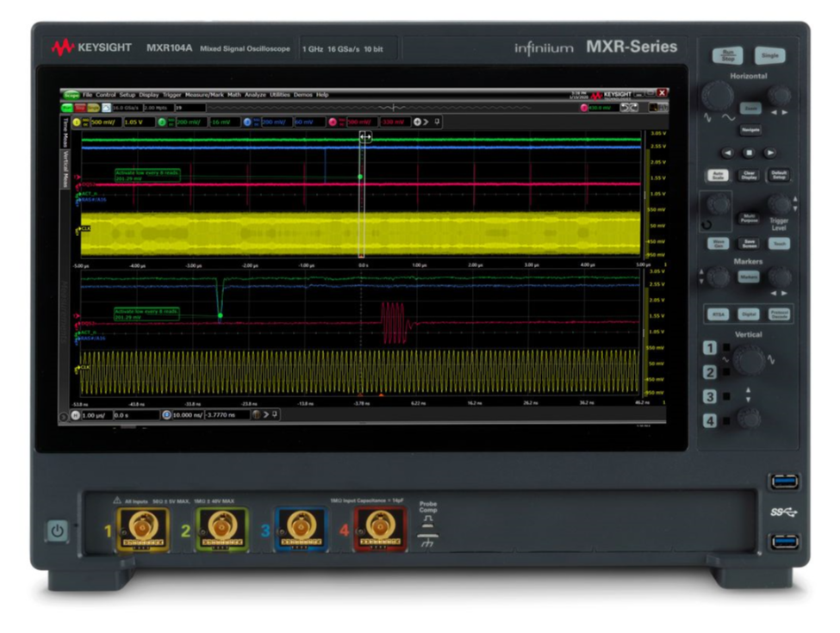
Task: Toggle channel 1 yellow on-screen button
Action: (x=77, y=122)
